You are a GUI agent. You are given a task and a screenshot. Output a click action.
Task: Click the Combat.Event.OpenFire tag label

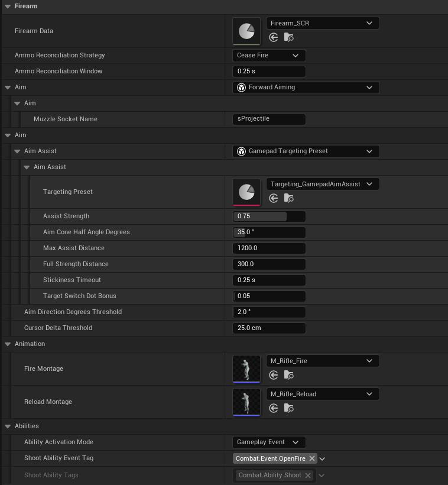pyautogui.click(x=270, y=458)
